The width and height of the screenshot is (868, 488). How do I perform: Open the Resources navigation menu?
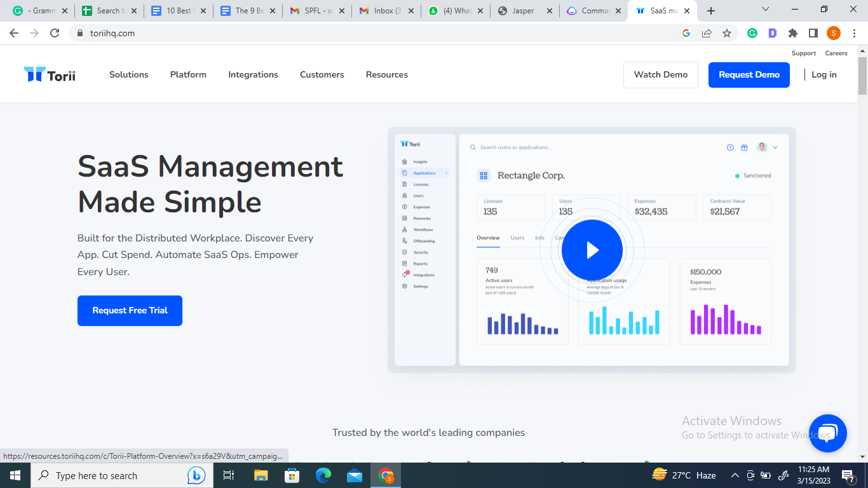pyautogui.click(x=386, y=75)
